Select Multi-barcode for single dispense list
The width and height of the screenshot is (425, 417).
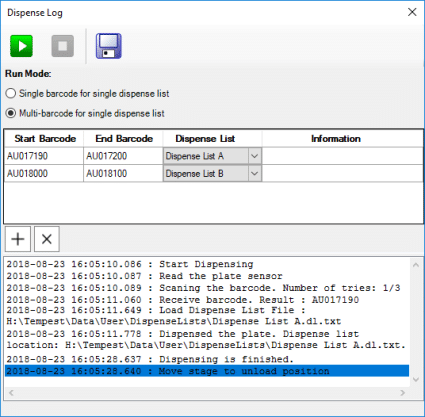click(x=85, y=113)
